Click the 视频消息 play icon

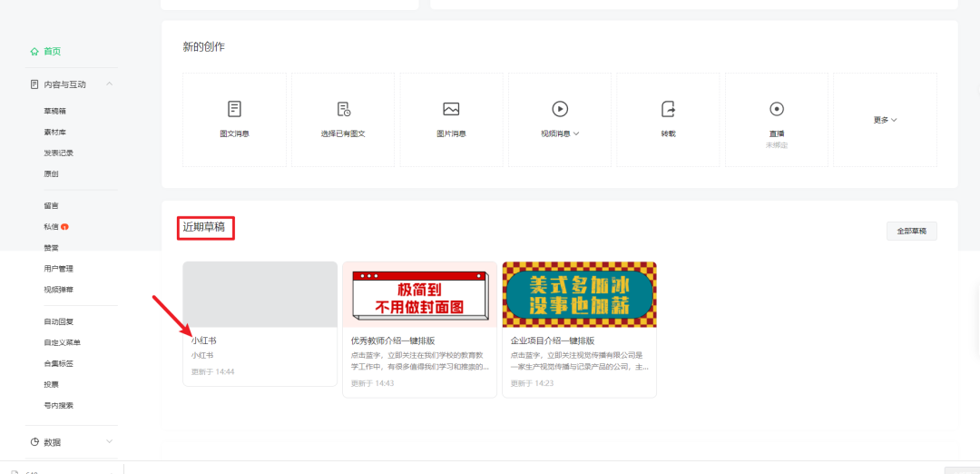click(560, 109)
